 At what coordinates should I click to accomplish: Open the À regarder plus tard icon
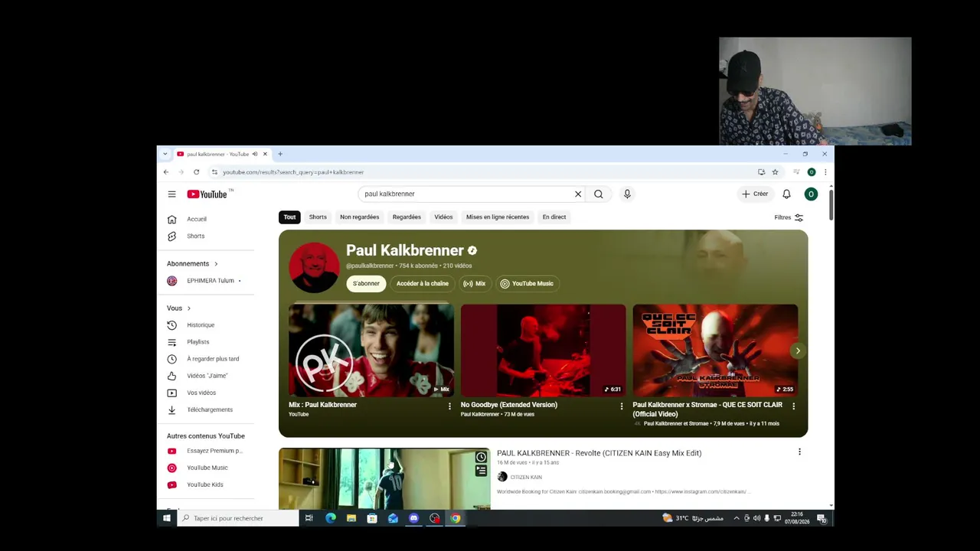click(x=171, y=359)
